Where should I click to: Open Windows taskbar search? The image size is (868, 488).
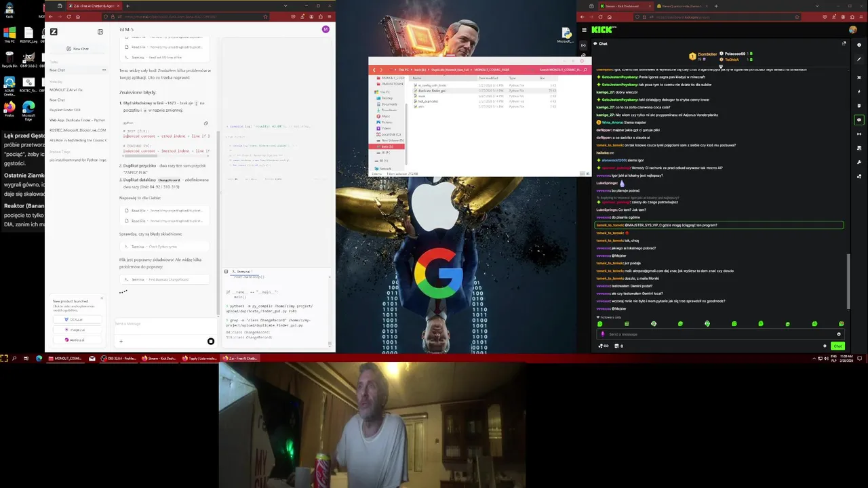click(x=14, y=358)
